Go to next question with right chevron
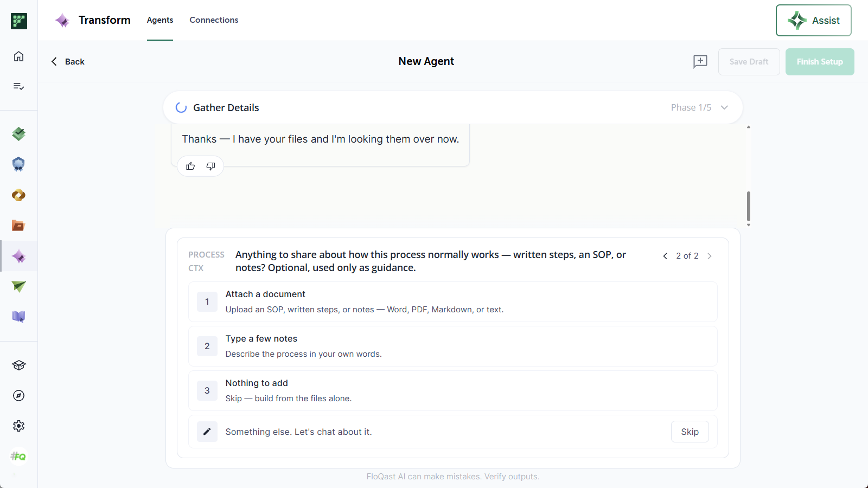This screenshot has height=488, width=868. [x=710, y=256]
